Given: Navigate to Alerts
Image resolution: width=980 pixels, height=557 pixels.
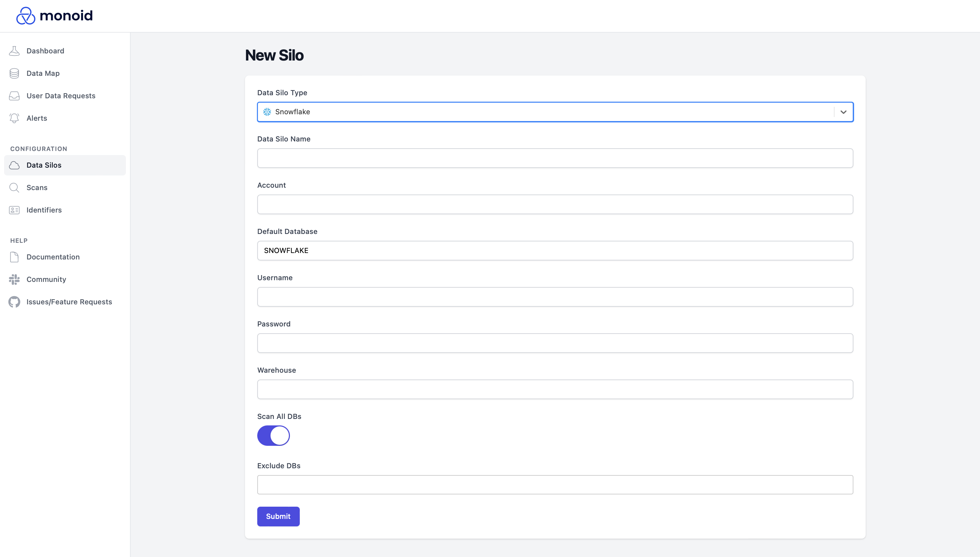Looking at the screenshot, I should (x=65, y=118).
